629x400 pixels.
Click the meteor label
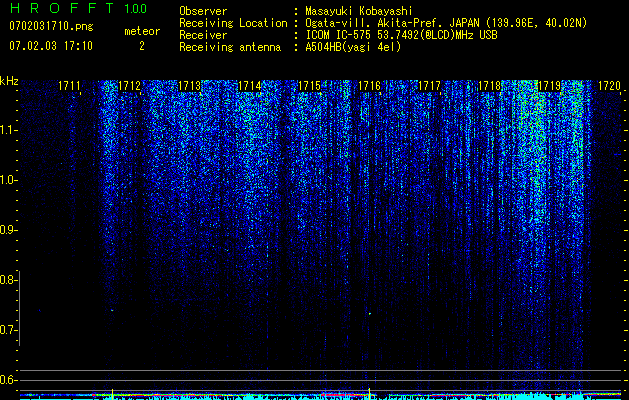click(142, 31)
